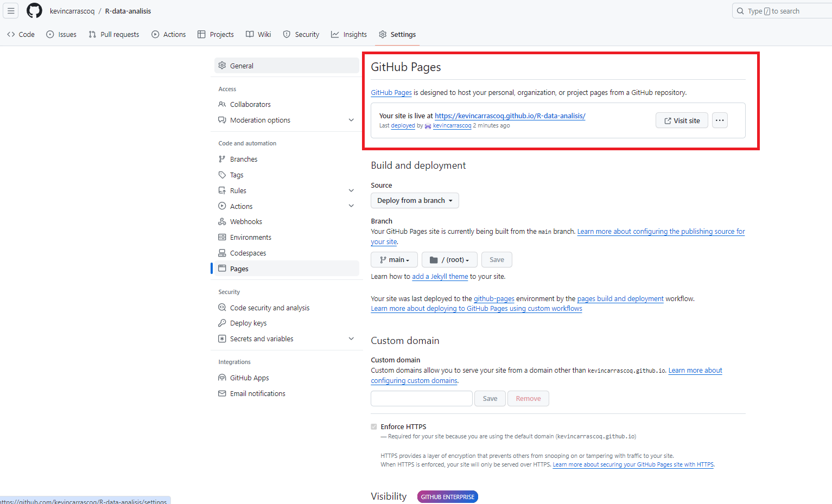Viewport: 832px width, 504px height.
Task: Expand the Moderation options section
Action: tap(351, 120)
